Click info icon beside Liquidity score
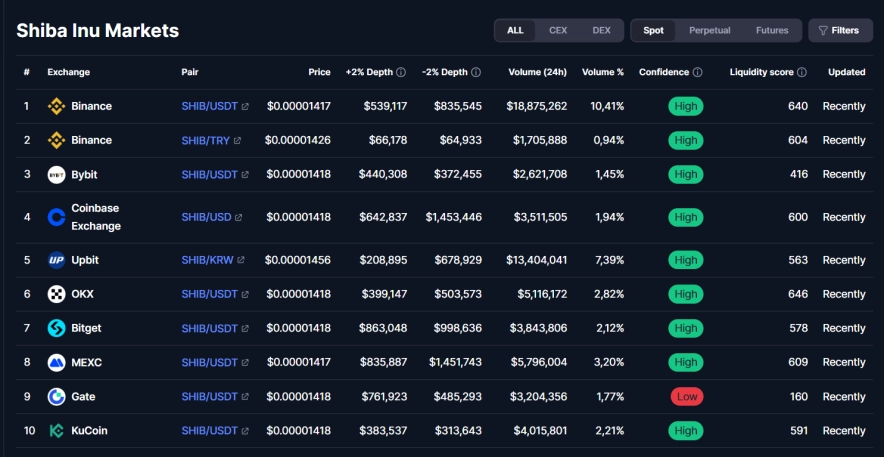Viewport: 884px width, 457px height. [x=803, y=72]
